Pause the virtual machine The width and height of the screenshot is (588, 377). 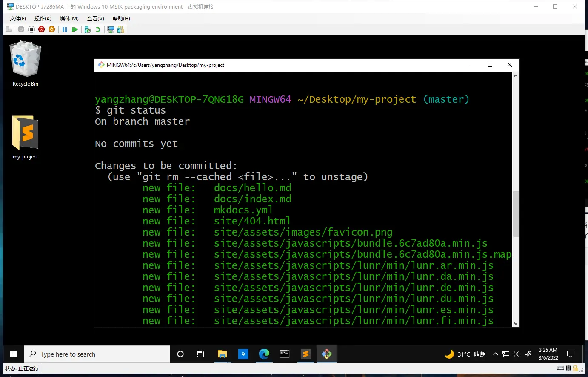[65, 29]
